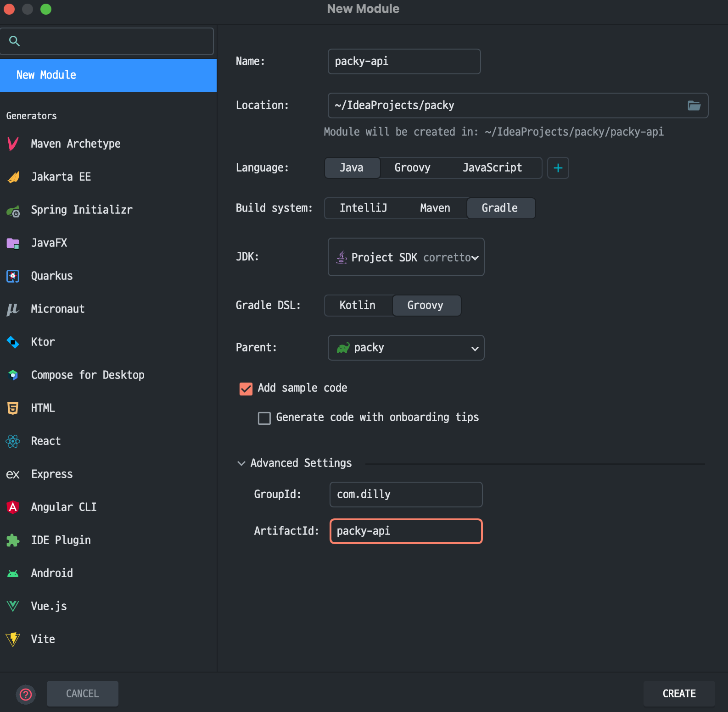Click the Ktor diamond icon
The height and width of the screenshot is (712, 728).
coord(13,342)
